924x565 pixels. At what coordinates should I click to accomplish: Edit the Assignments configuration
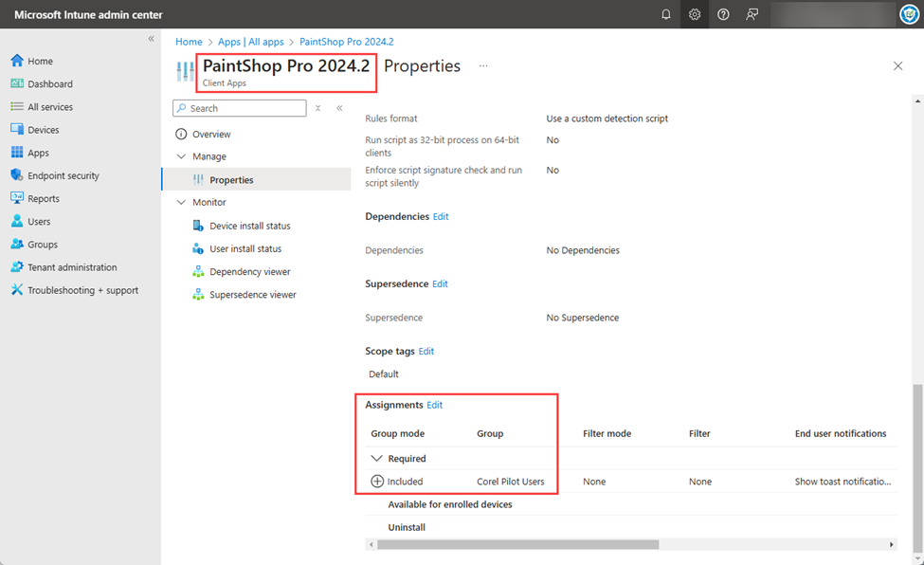(x=434, y=404)
